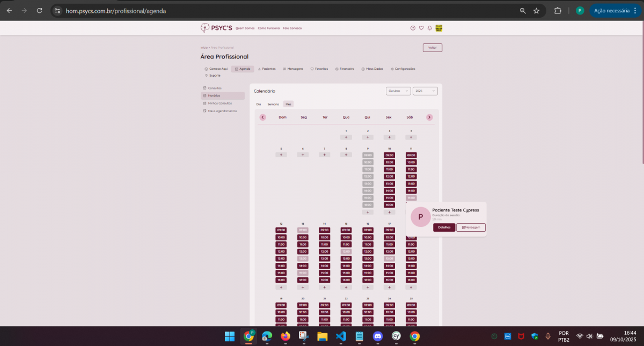Click the help question mark icon
The height and width of the screenshot is (346, 644).
(x=413, y=28)
